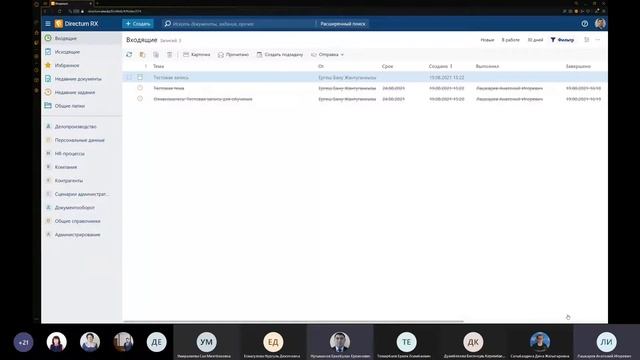Tick the checkbox of highlighted Тестовая запись row

coord(129,77)
